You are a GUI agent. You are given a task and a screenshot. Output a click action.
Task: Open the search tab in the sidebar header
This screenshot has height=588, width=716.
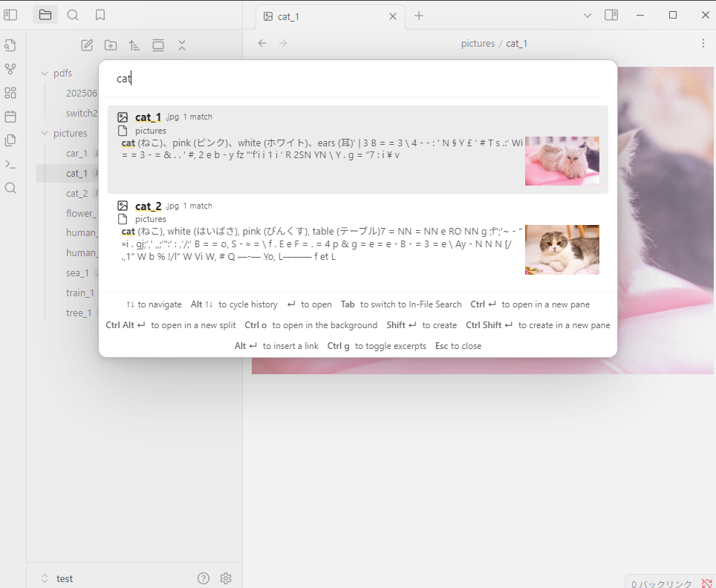[73, 15]
